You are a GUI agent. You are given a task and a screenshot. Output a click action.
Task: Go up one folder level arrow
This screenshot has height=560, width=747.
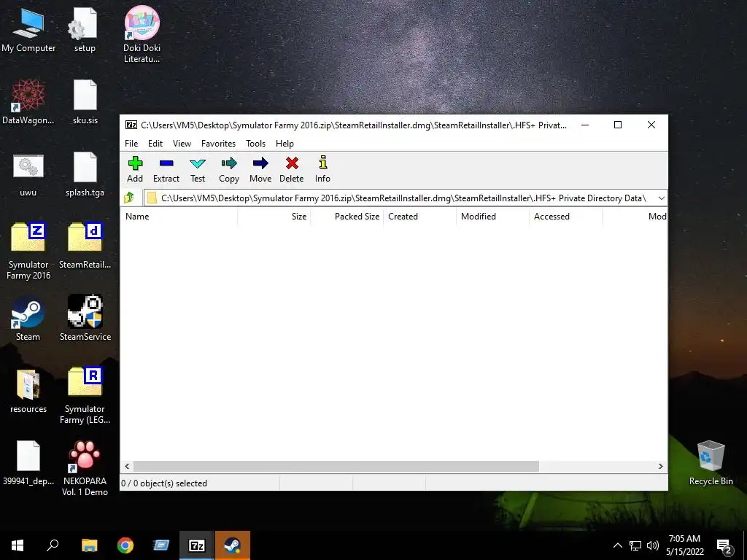[129, 198]
